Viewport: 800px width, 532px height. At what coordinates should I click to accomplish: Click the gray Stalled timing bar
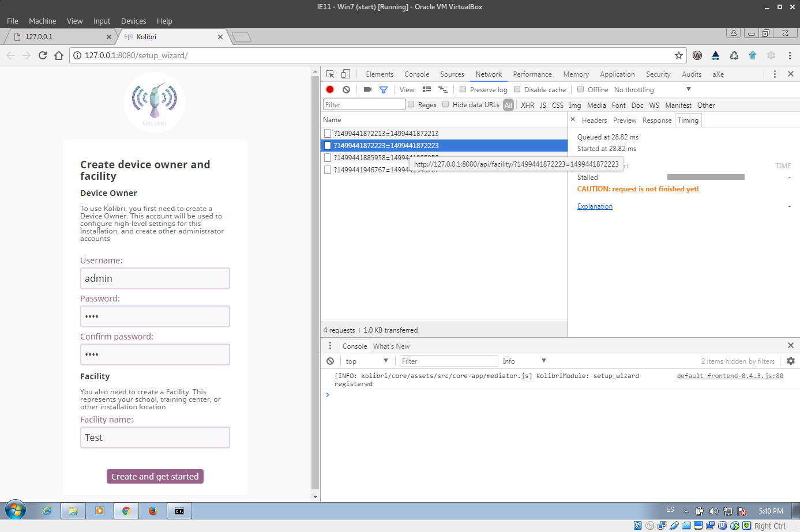(705, 177)
